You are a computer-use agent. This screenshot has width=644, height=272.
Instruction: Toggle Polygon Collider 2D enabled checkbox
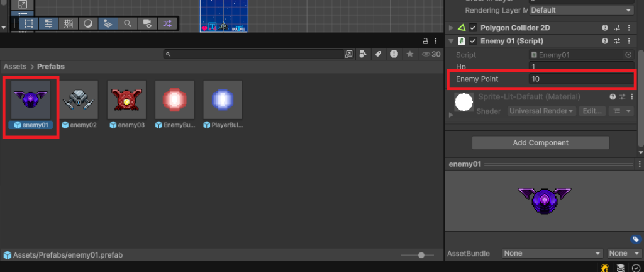[473, 28]
